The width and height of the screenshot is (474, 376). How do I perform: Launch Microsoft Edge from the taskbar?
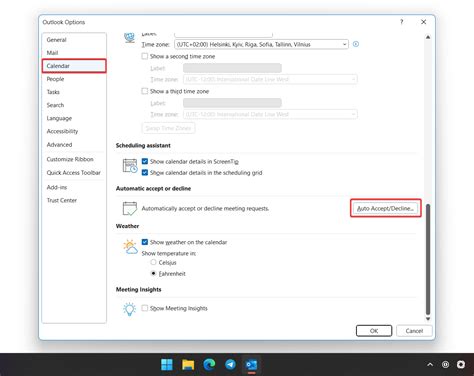pyautogui.click(x=209, y=365)
